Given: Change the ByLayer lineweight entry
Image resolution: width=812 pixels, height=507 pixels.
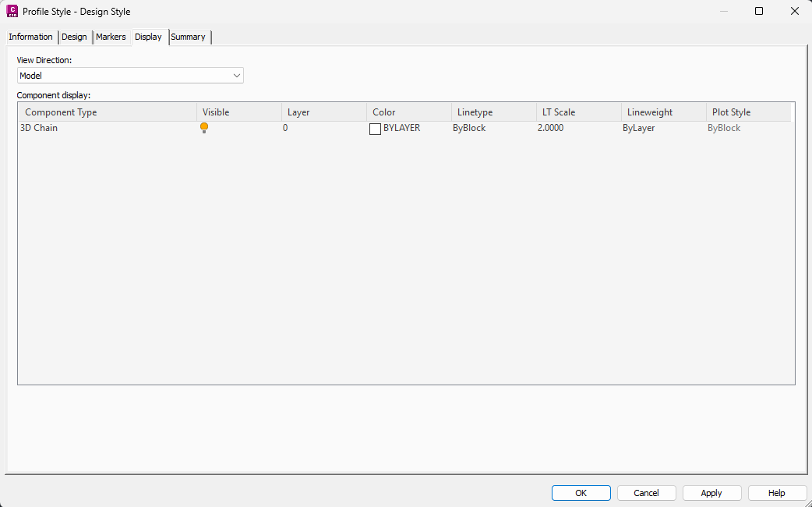Looking at the screenshot, I should pyautogui.click(x=639, y=127).
